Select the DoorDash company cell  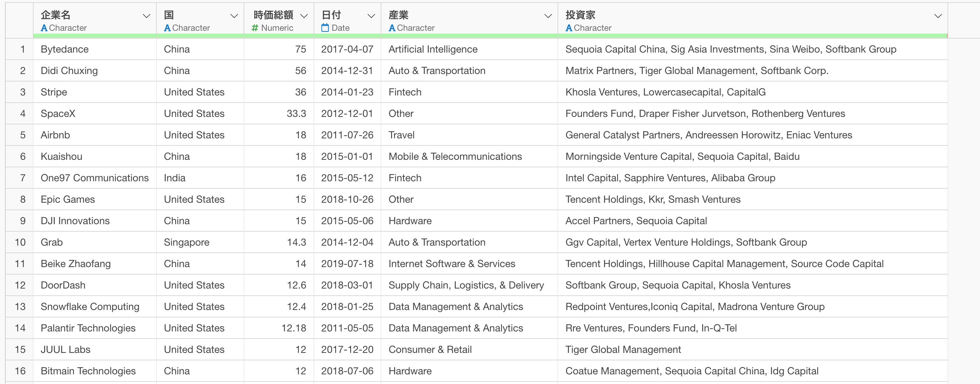point(95,285)
